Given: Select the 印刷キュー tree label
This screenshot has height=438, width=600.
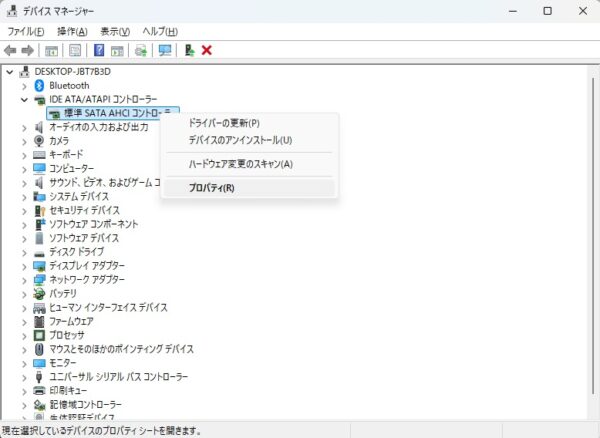Looking at the screenshot, I should click(x=68, y=391).
